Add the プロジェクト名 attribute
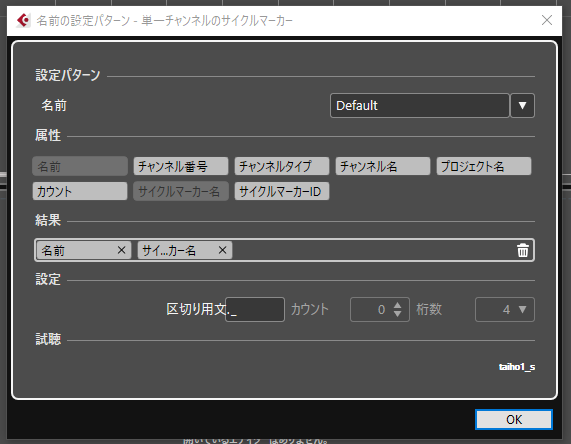Screen dimensions: 571x444 tap(484, 166)
